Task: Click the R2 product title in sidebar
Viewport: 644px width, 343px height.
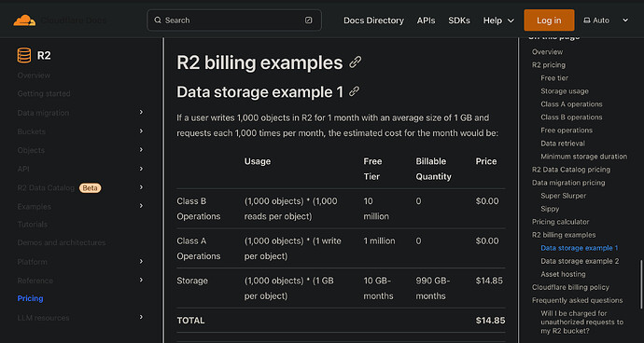Action: pyautogui.click(x=44, y=55)
